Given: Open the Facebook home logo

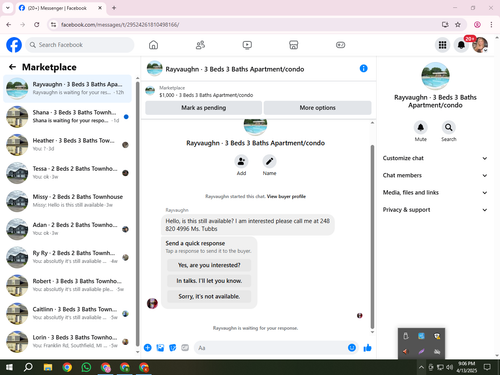Looking at the screenshot, I should pos(14,45).
